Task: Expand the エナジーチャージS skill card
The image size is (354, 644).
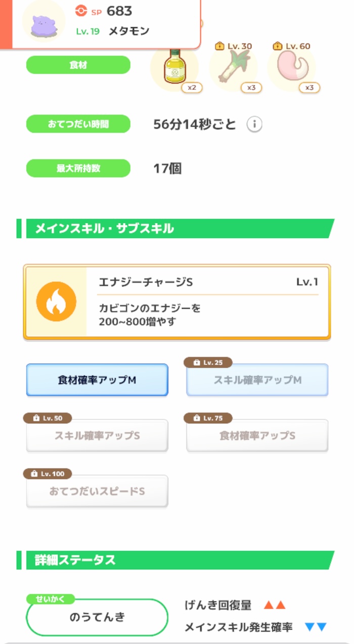Action: pos(177,301)
